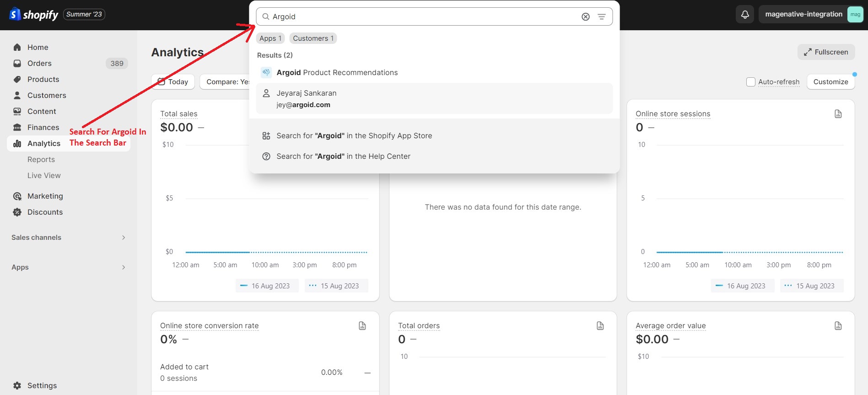Click the Marketing target icon
This screenshot has height=395, width=868.
click(x=17, y=196)
